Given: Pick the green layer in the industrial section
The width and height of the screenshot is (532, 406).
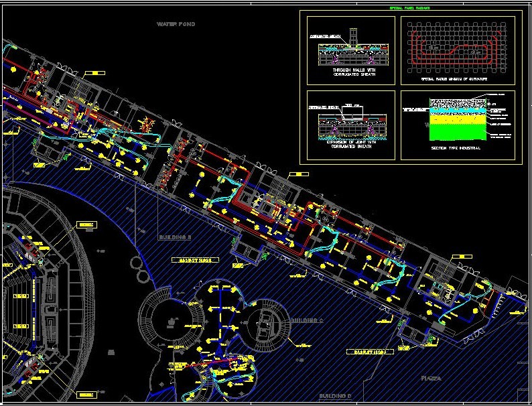Looking at the screenshot, I should click(x=457, y=135).
